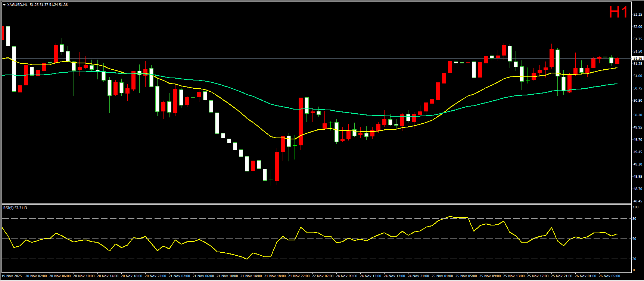Viewport: 644px width, 281px height.
Task: Select the tall red candle near 21 Nov 22:00
Action: 301,121
